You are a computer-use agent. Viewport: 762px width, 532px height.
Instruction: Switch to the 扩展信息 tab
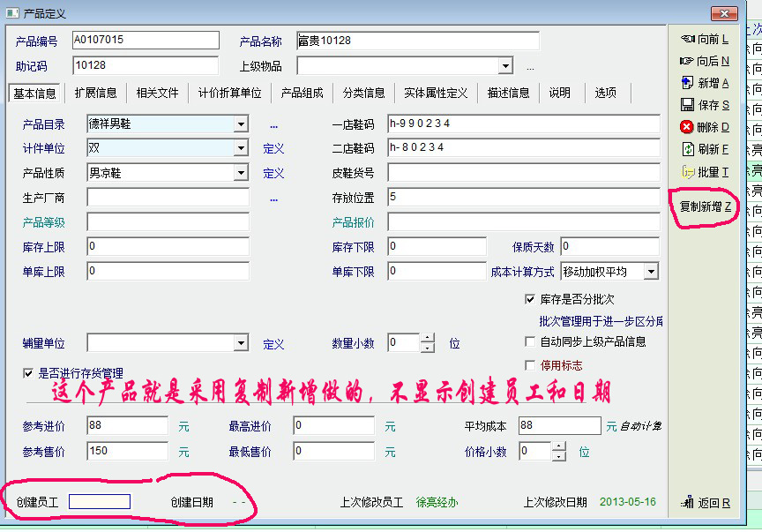pyautogui.click(x=95, y=93)
